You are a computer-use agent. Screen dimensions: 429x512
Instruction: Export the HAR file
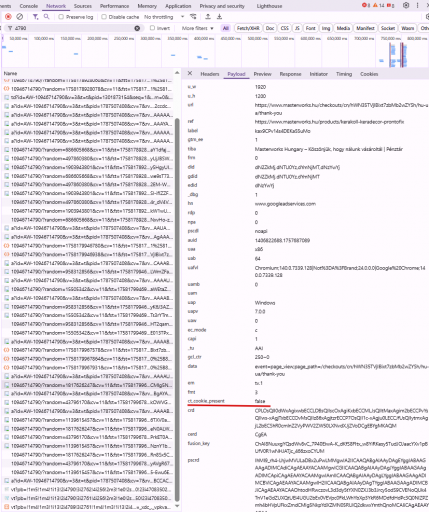pyautogui.click(x=219, y=17)
